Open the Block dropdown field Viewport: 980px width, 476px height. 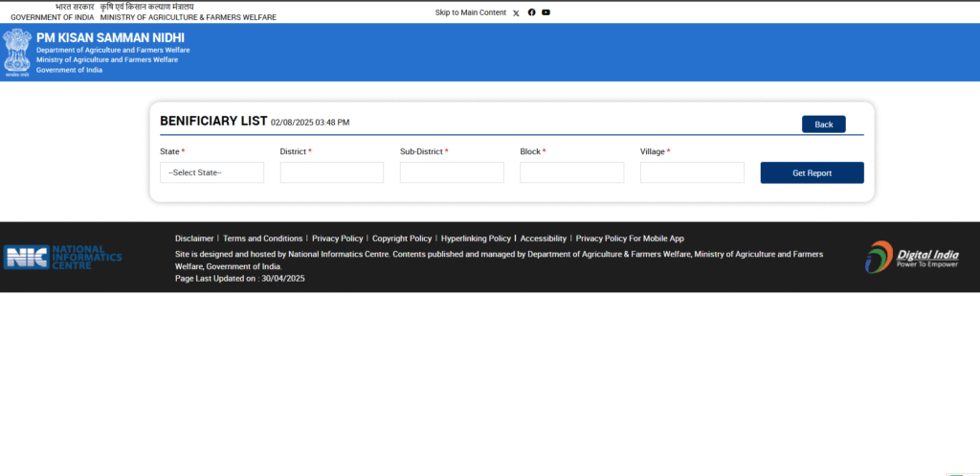[x=571, y=172]
